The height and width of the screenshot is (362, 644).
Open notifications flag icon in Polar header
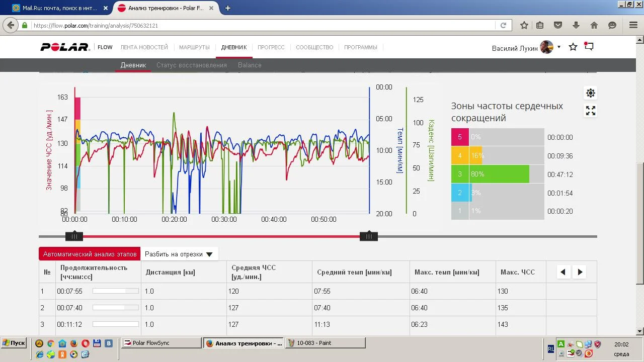click(589, 47)
